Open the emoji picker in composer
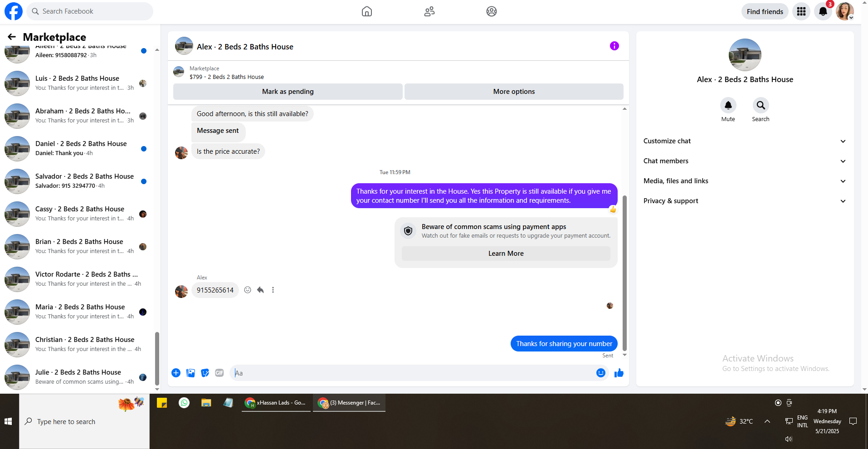Image resolution: width=868 pixels, height=449 pixels. 601,373
